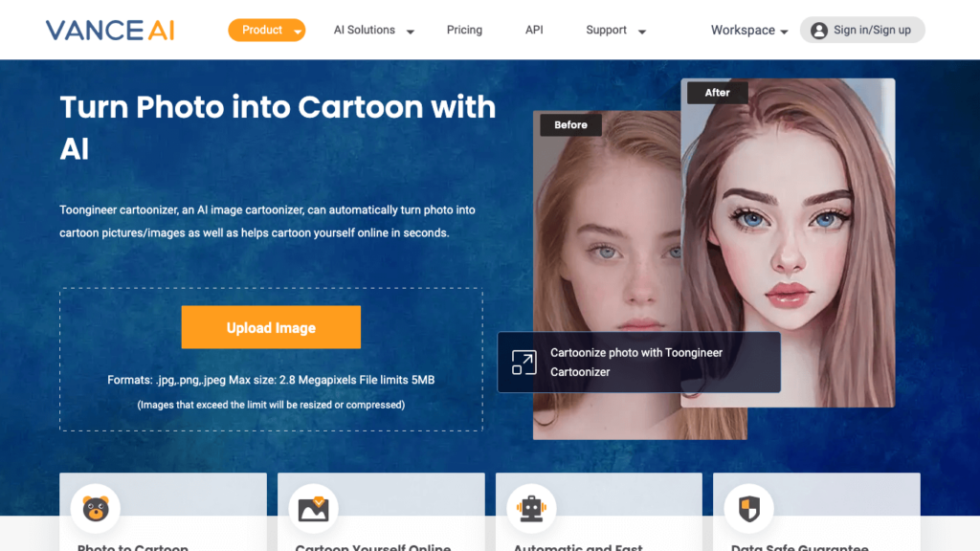
Task: Click the VanceAI logo
Action: coord(110,31)
